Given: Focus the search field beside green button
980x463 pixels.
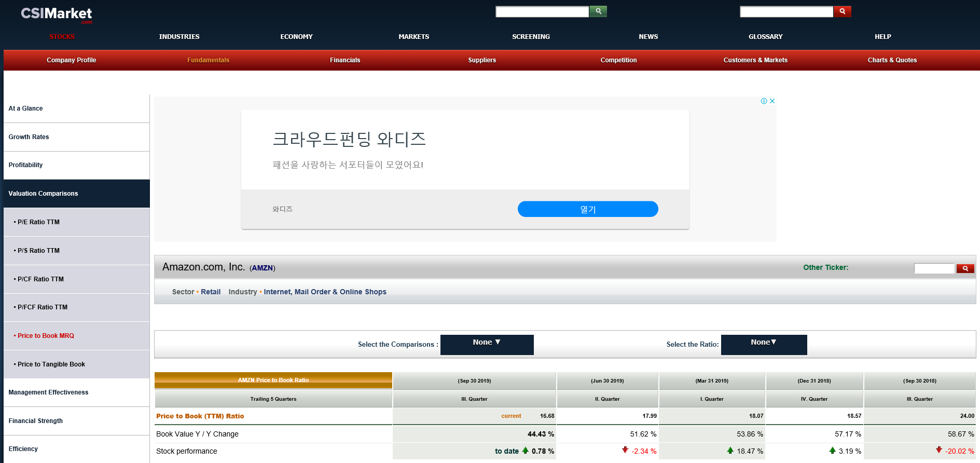Looking at the screenshot, I should (542, 11).
